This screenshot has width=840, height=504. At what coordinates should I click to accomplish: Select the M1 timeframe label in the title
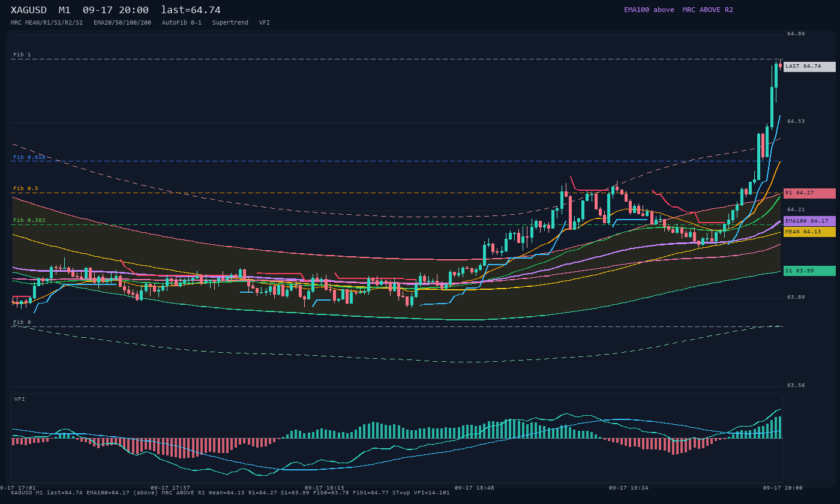(65, 10)
